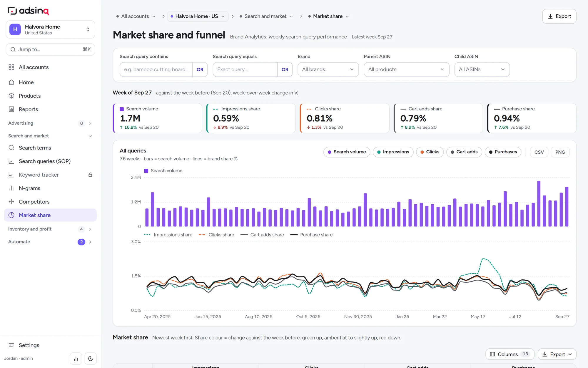Expand the Automate section chevron
Viewport: 588px width, 368px height.
[90, 242]
